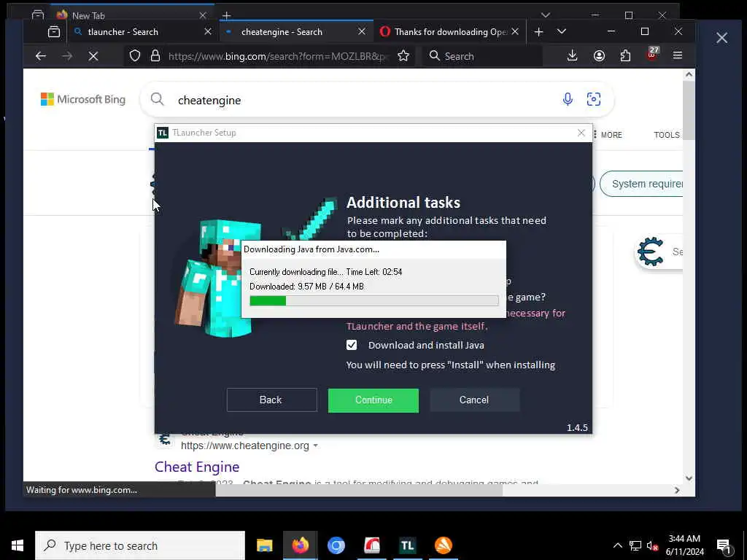Expand the dropdown arrow next to cheatengine.org
Viewport: 747px width, 560px height.
tap(315, 446)
